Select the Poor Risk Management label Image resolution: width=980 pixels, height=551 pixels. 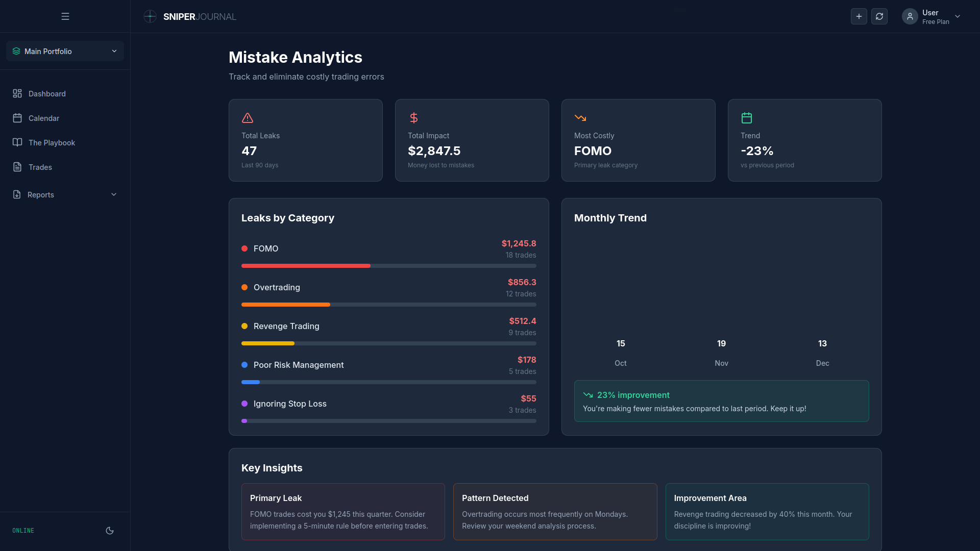tap(299, 365)
